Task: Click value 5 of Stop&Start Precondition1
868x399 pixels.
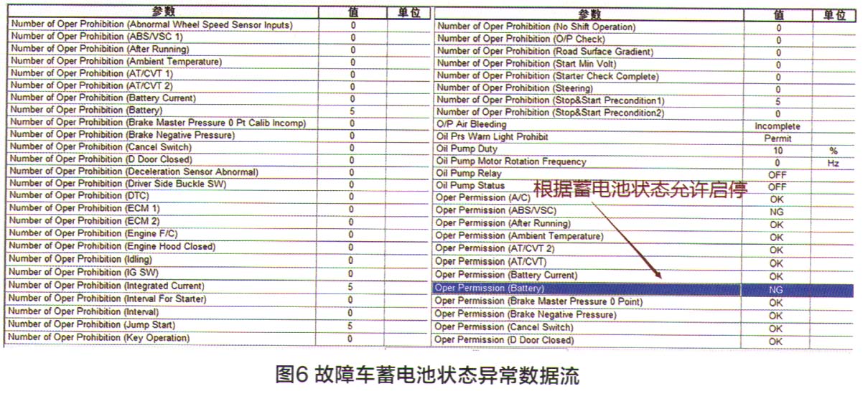Action: 778,102
